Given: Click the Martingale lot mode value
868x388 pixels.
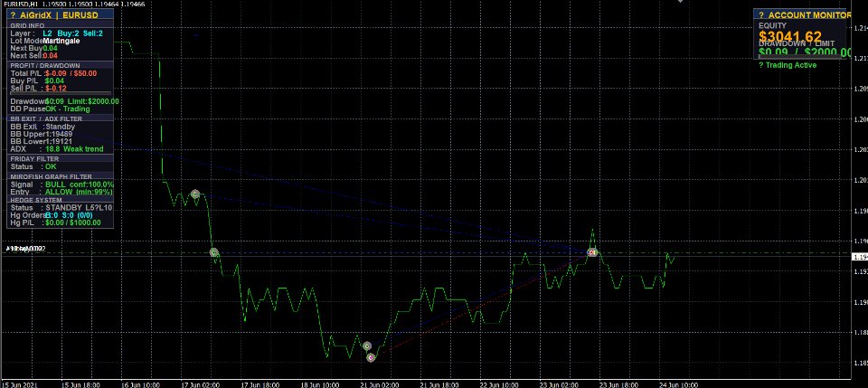Looking at the screenshot, I should click(x=61, y=41).
